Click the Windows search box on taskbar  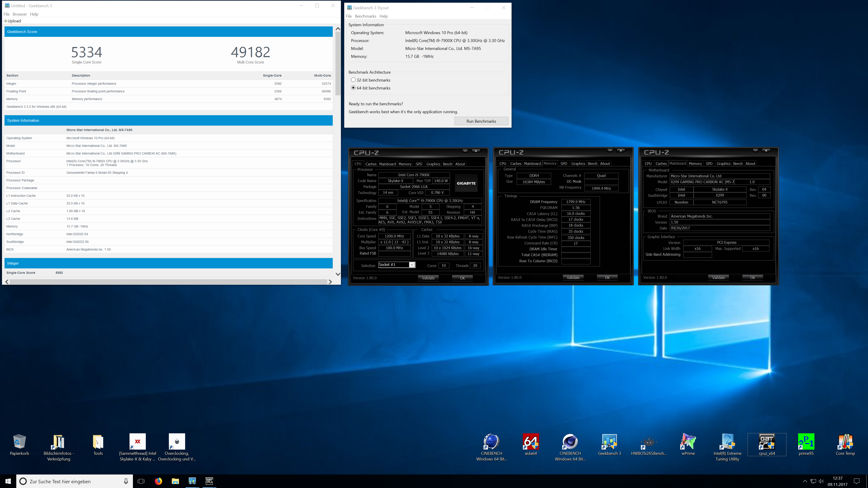click(75, 481)
